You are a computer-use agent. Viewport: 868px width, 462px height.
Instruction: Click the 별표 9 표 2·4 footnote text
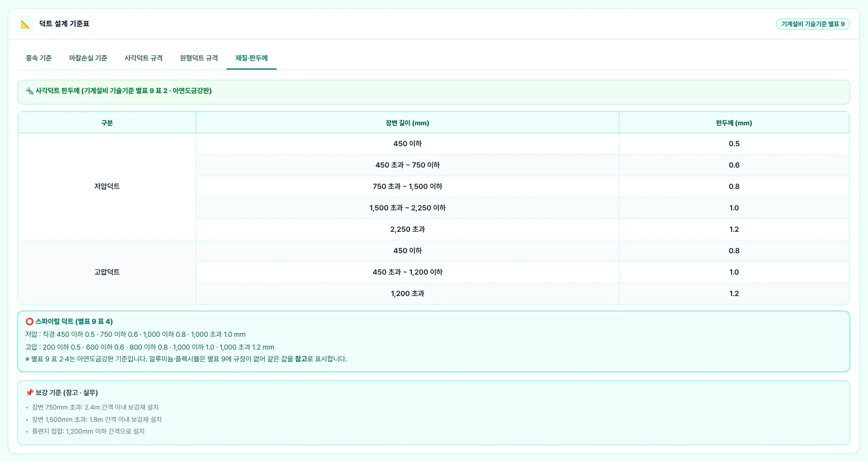click(x=186, y=359)
